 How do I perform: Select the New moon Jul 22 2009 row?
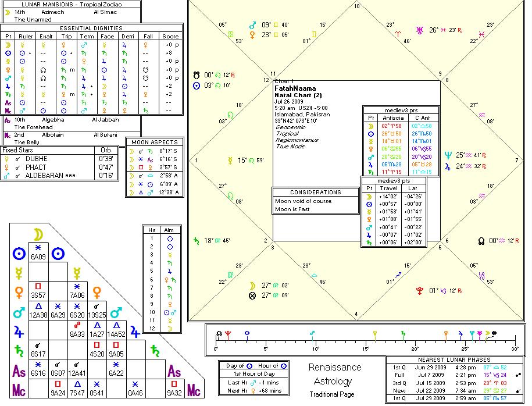click(x=454, y=391)
